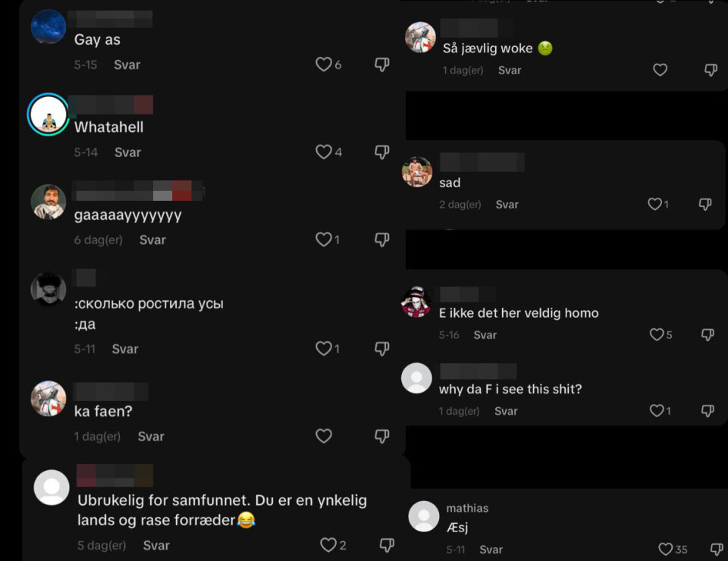728x561 pixels.
Task: Dislike the 'ka faen?' comment
Action: (382, 436)
